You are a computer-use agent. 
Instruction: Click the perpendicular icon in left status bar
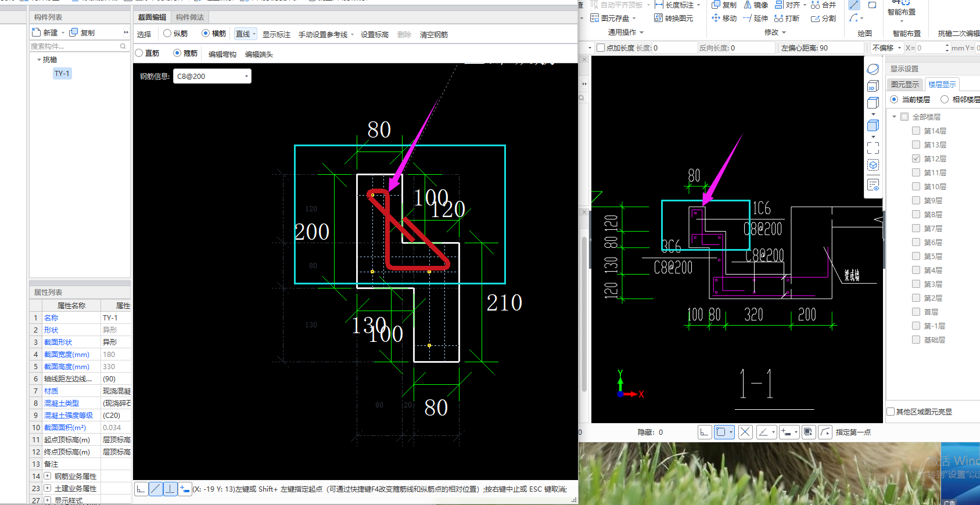[x=170, y=489]
